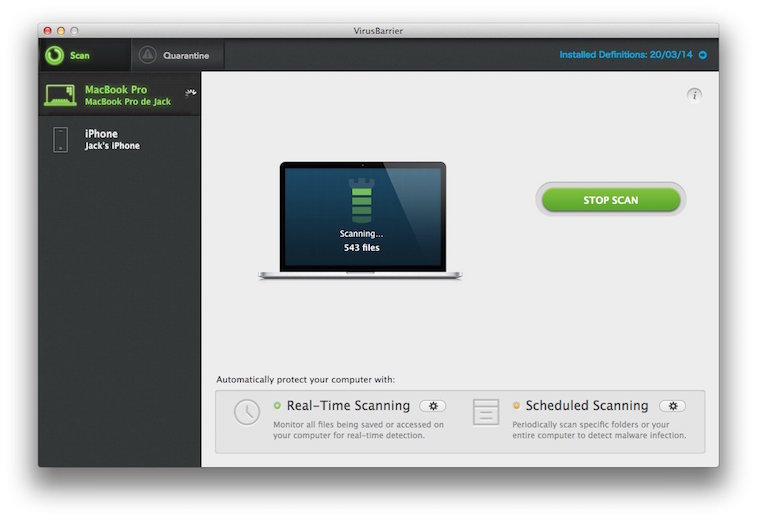
Task: Click the clock icon for Real-Time Scanning
Action: (247, 412)
